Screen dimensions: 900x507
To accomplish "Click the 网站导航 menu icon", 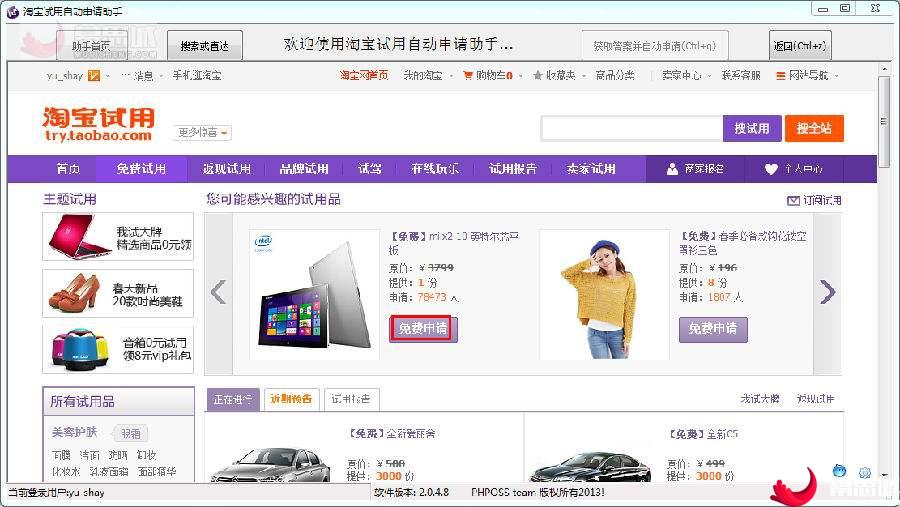I will 781,76.
